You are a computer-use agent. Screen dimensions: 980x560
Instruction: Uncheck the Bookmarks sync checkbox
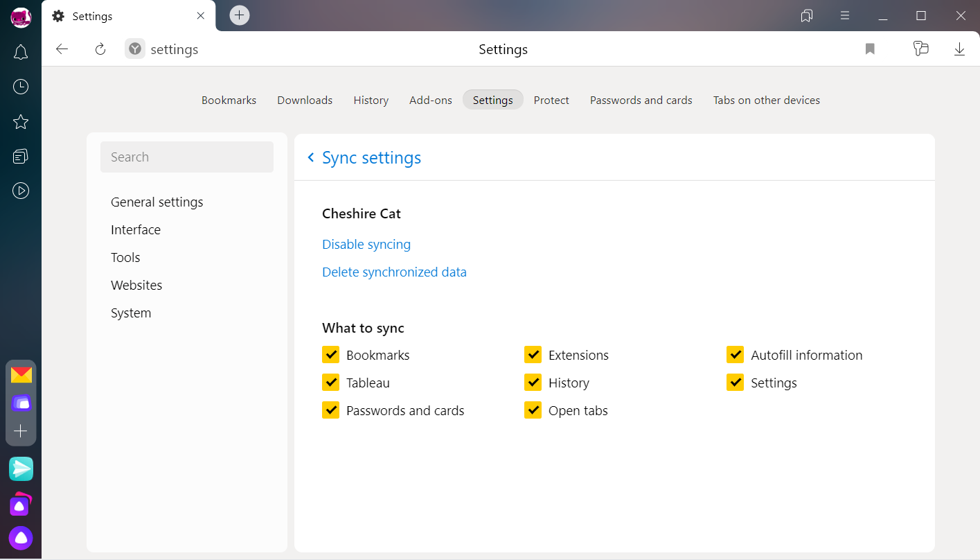point(330,355)
